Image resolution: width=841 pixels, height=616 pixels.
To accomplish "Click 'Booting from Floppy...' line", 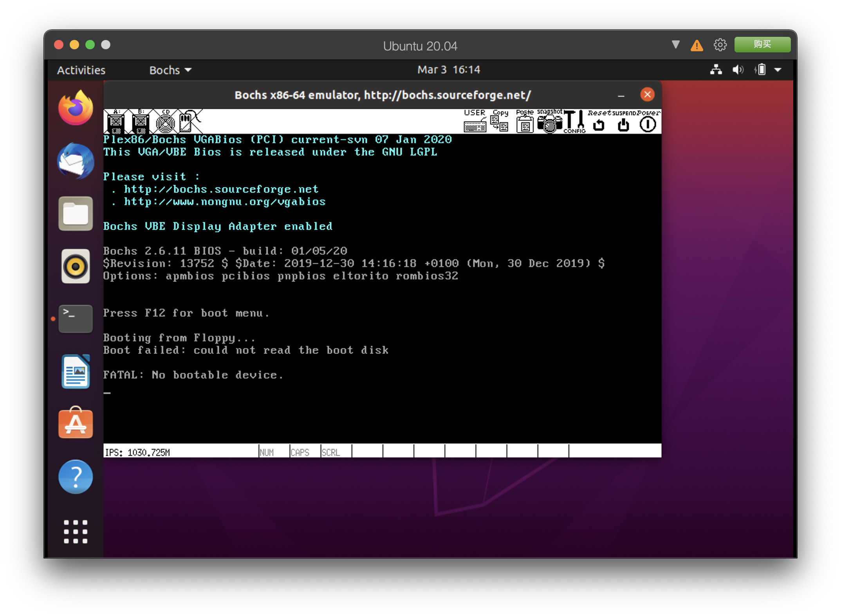I will pos(179,338).
